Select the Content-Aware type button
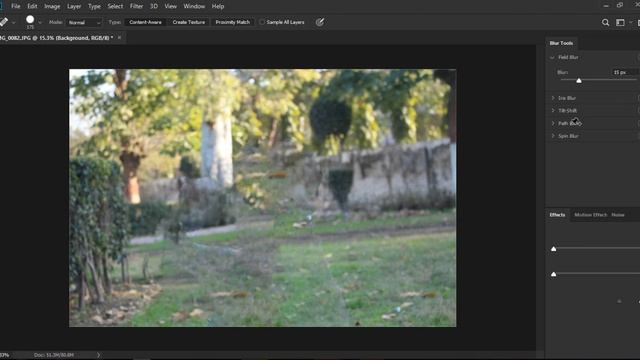The image size is (640, 360). coord(145,22)
